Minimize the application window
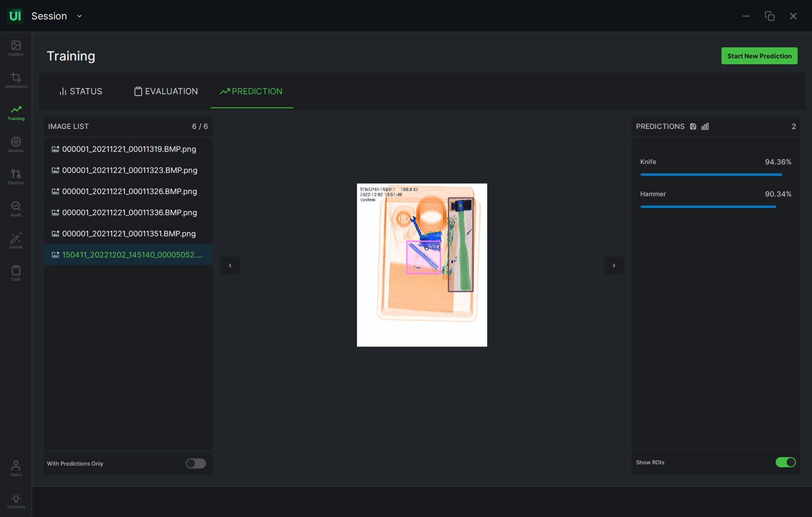 pos(746,16)
